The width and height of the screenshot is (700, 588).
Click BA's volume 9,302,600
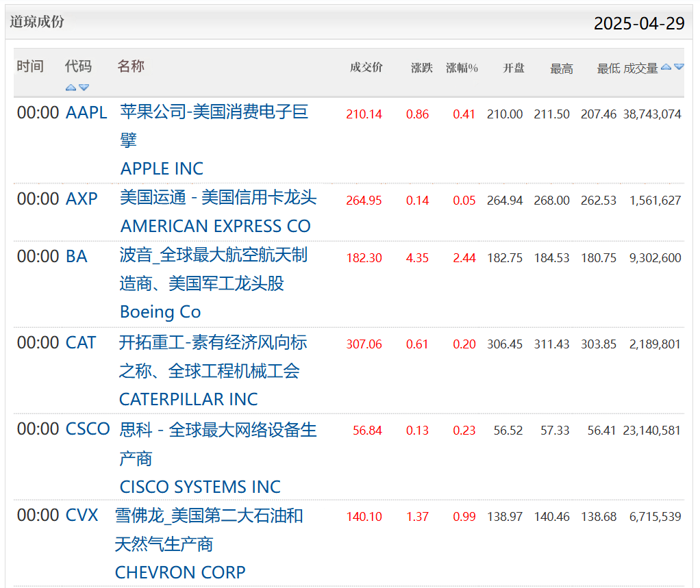pos(655,258)
